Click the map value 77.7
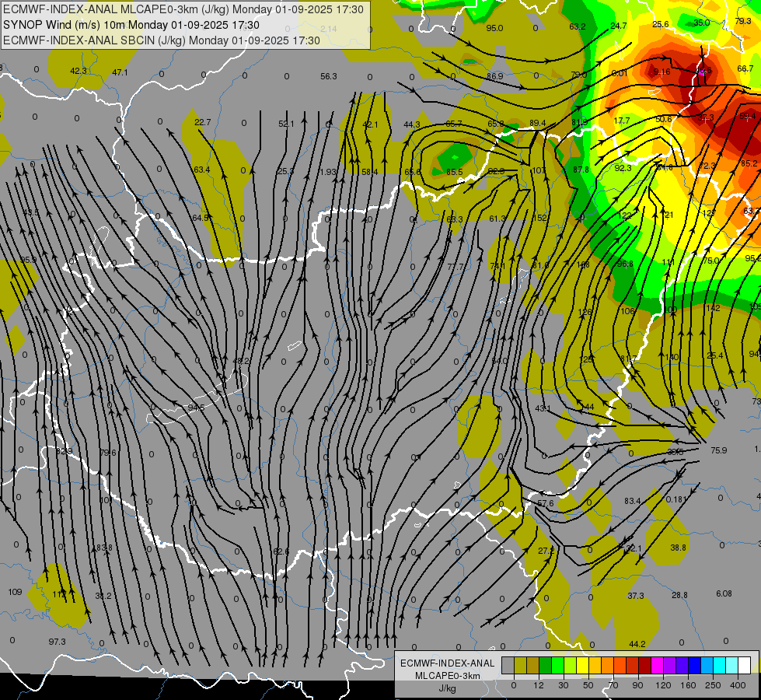 point(456,267)
